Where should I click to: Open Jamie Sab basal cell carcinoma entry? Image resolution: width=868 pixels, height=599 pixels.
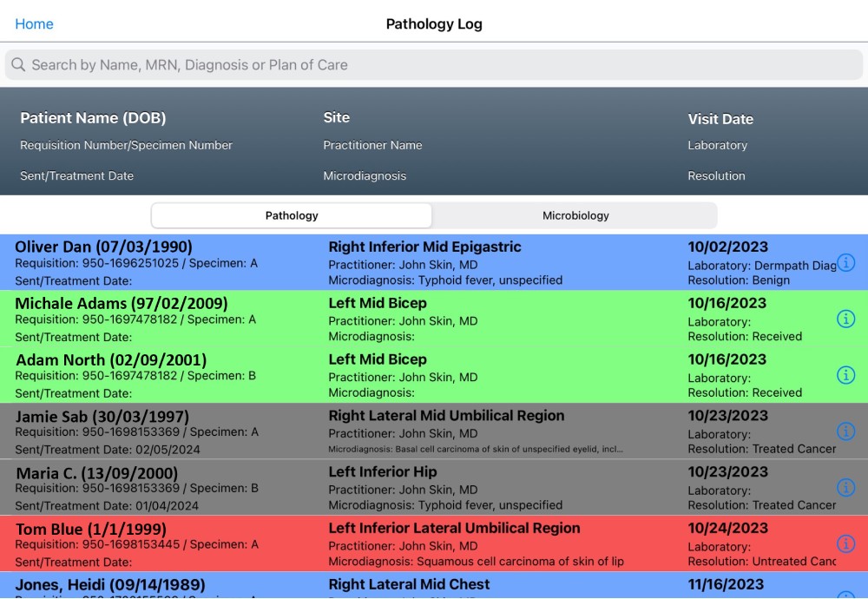(417, 431)
